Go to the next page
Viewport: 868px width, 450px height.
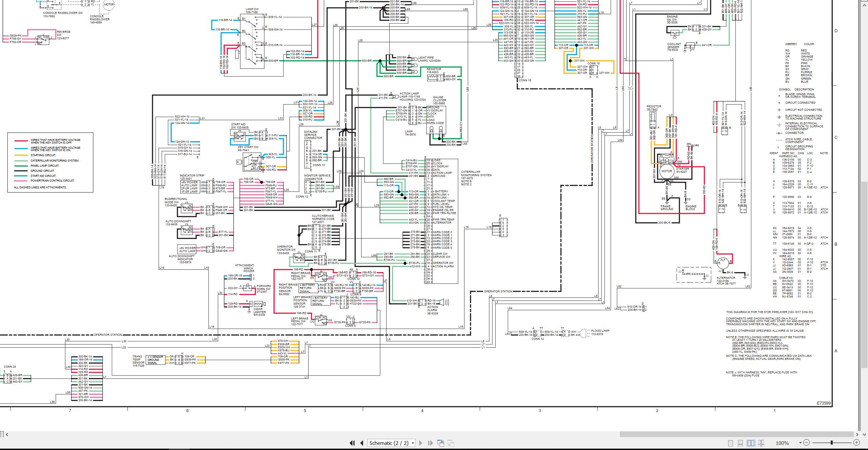point(421,443)
